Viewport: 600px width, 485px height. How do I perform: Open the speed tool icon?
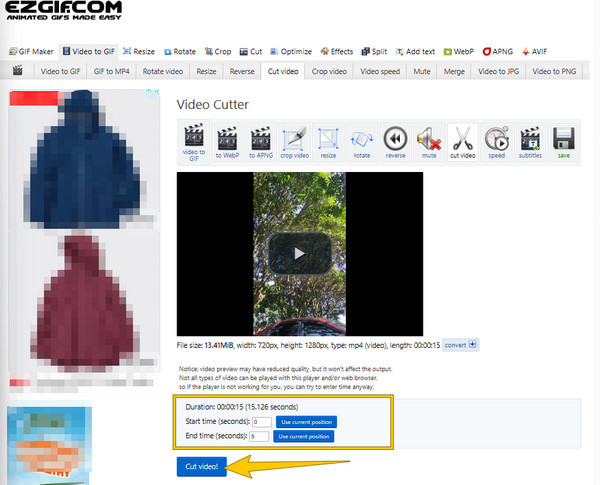pos(496,142)
